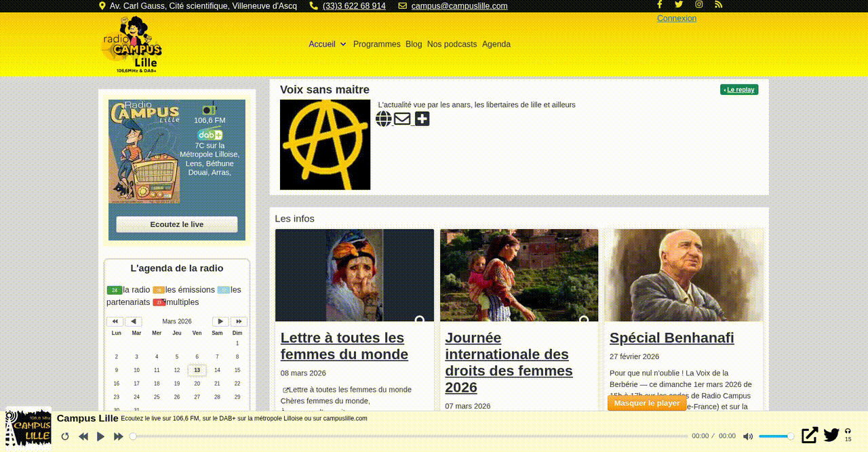Image resolution: width=868 pixels, height=452 pixels.
Task: Click the headphones listener count icon
Action: click(848, 431)
